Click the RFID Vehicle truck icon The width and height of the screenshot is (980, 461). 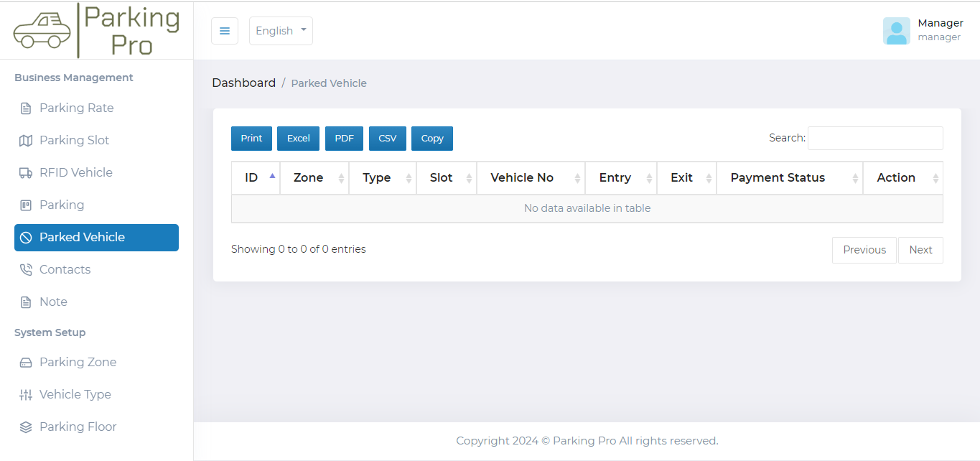[26, 173]
